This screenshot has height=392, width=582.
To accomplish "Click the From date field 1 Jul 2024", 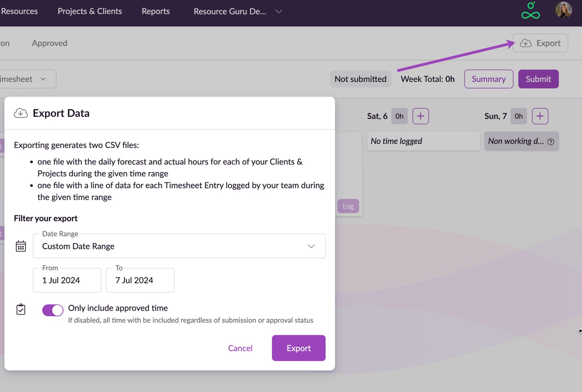I will (x=67, y=280).
